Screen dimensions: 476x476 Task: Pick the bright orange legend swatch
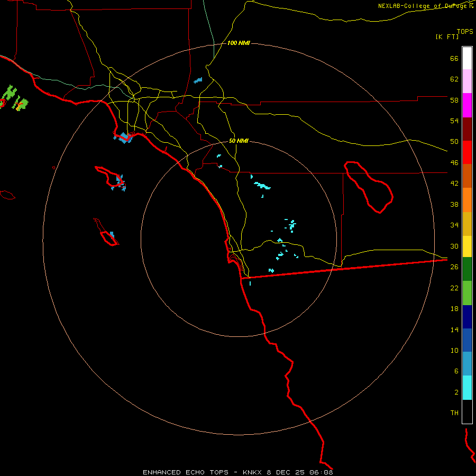pyautogui.click(x=467, y=200)
